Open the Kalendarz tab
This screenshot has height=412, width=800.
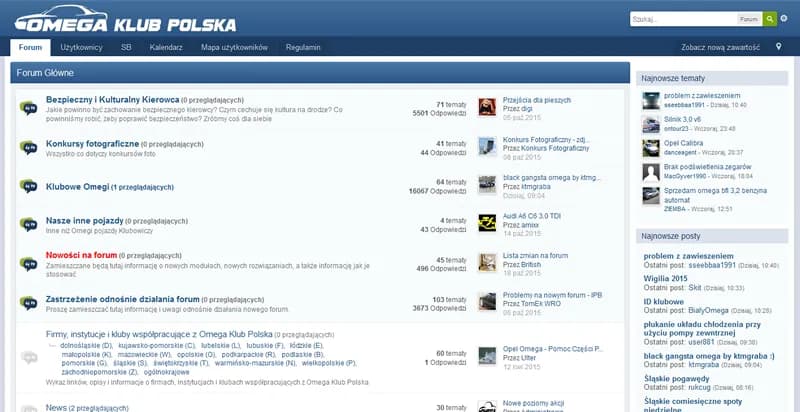click(x=166, y=47)
